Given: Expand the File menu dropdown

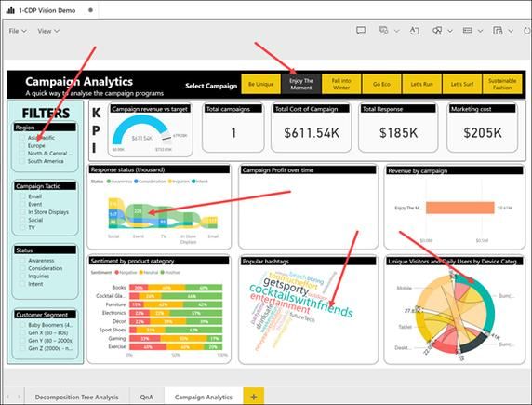Looking at the screenshot, I should click(x=18, y=31).
